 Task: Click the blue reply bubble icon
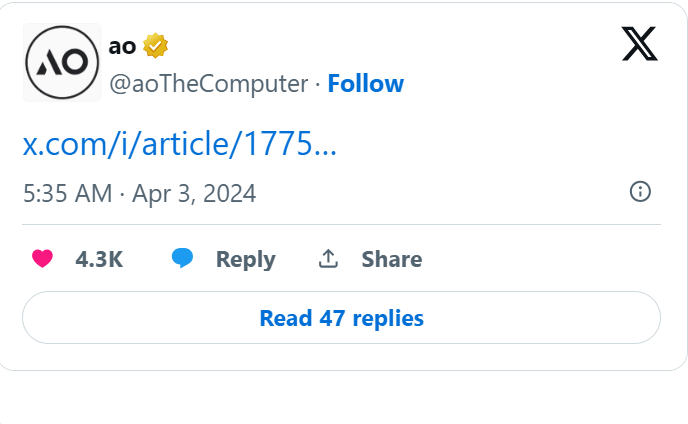pyautogui.click(x=182, y=259)
